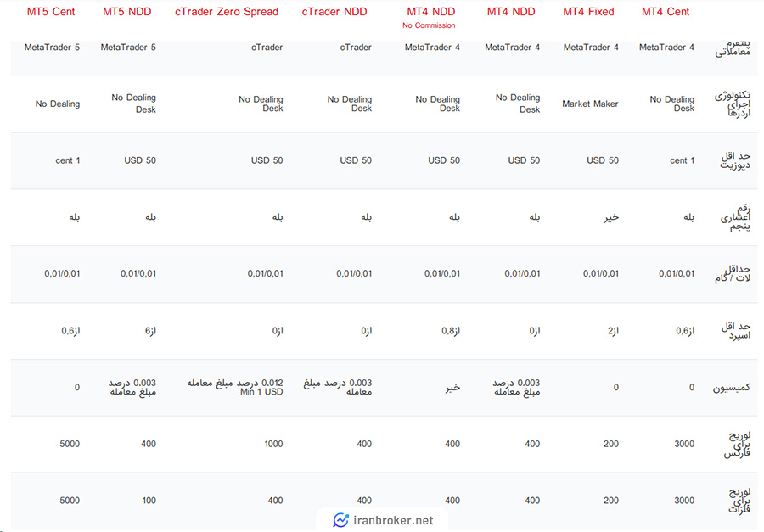Click the رقم اعشاری پنجم row label
Screen dimensions: 764x532
click(x=735, y=217)
